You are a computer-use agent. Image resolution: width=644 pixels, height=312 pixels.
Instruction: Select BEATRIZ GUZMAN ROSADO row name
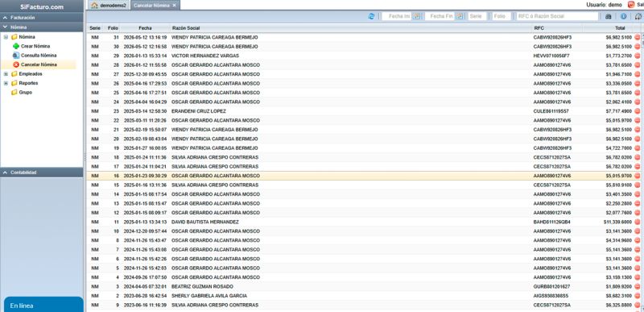coord(202,286)
